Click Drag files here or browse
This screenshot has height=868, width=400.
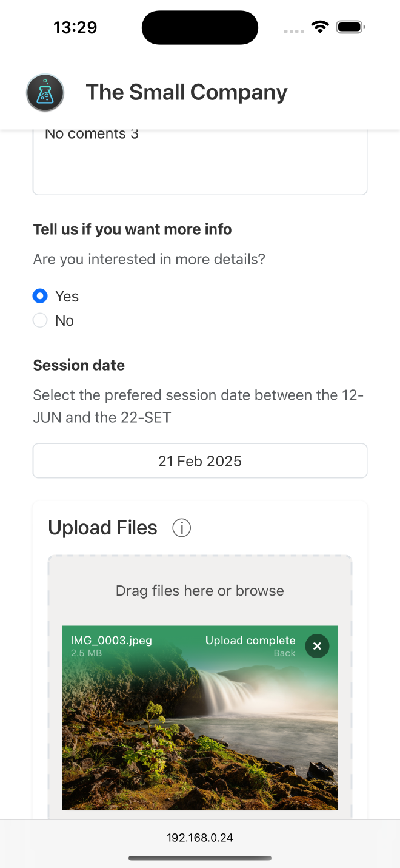click(200, 591)
